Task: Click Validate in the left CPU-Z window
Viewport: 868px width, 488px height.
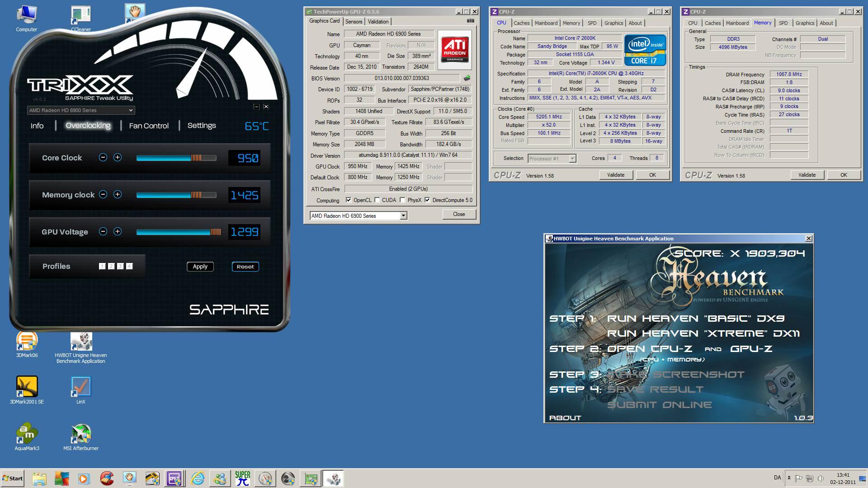Action: (x=616, y=175)
